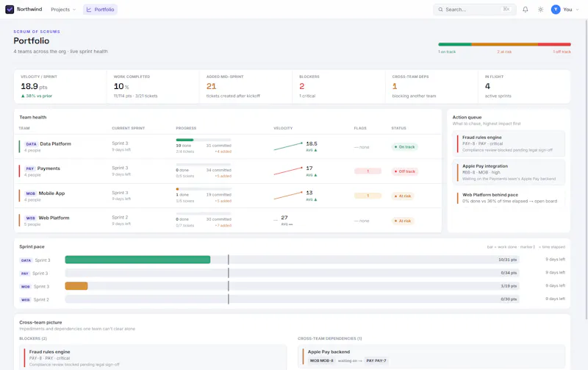Viewport: 588px width, 370px height.
Task: Open the notifications bell
Action: click(x=526, y=10)
